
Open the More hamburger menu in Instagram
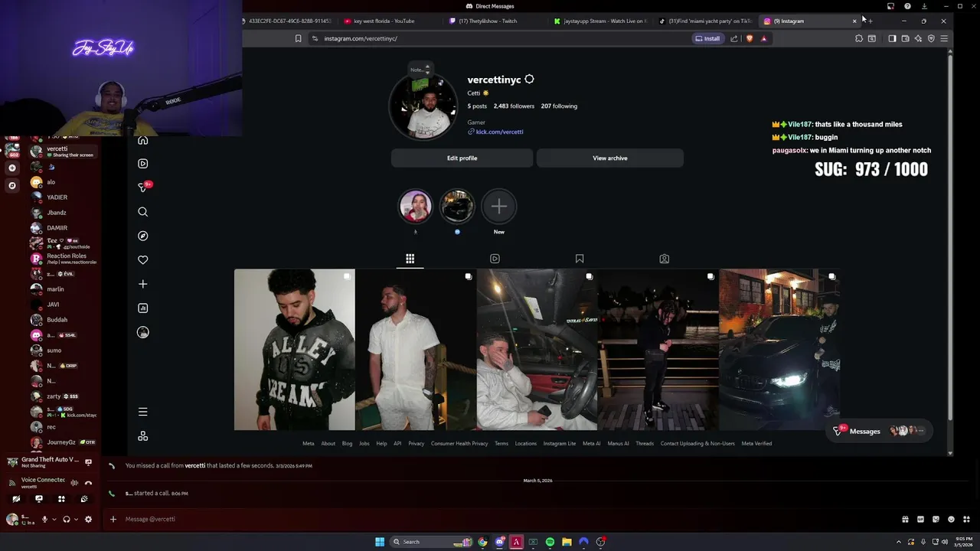142,412
